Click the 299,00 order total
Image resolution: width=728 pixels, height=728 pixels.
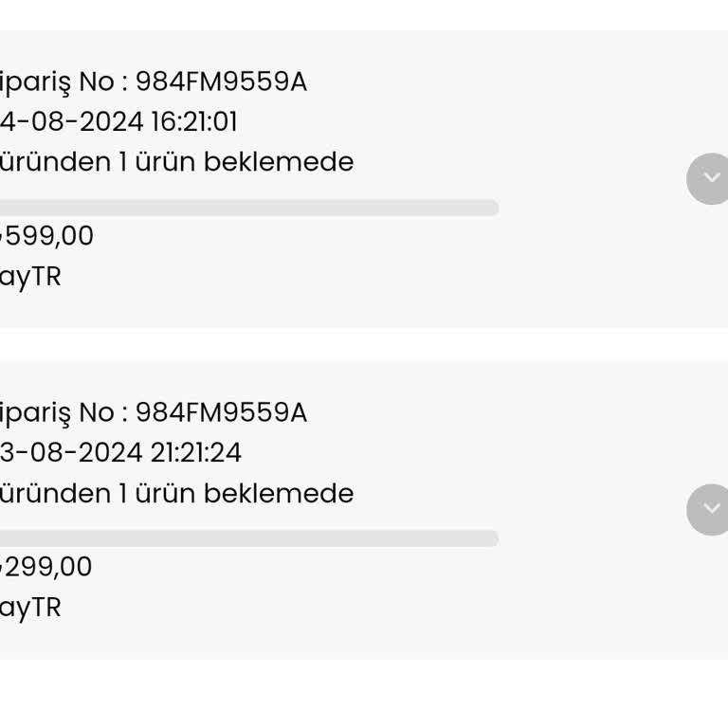pos(47,567)
